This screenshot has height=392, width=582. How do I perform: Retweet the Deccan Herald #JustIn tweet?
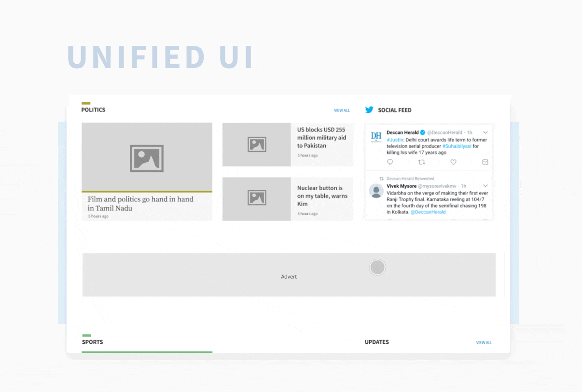tap(422, 162)
